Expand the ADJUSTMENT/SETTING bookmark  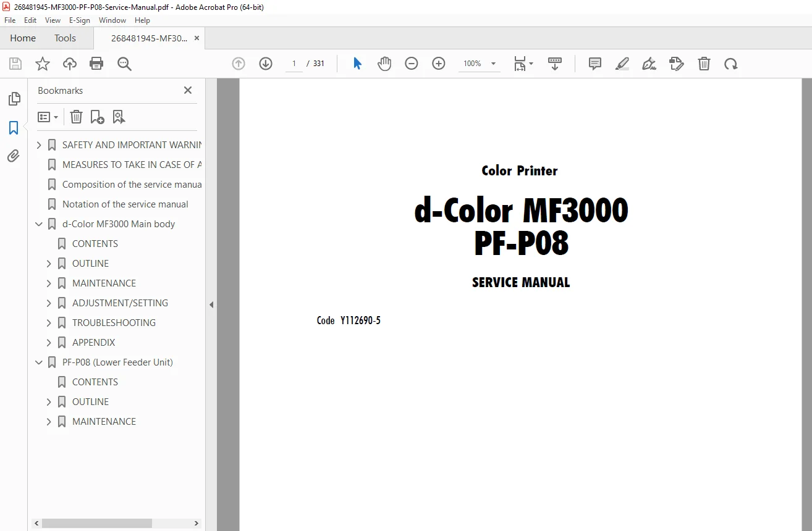point(49,303)
